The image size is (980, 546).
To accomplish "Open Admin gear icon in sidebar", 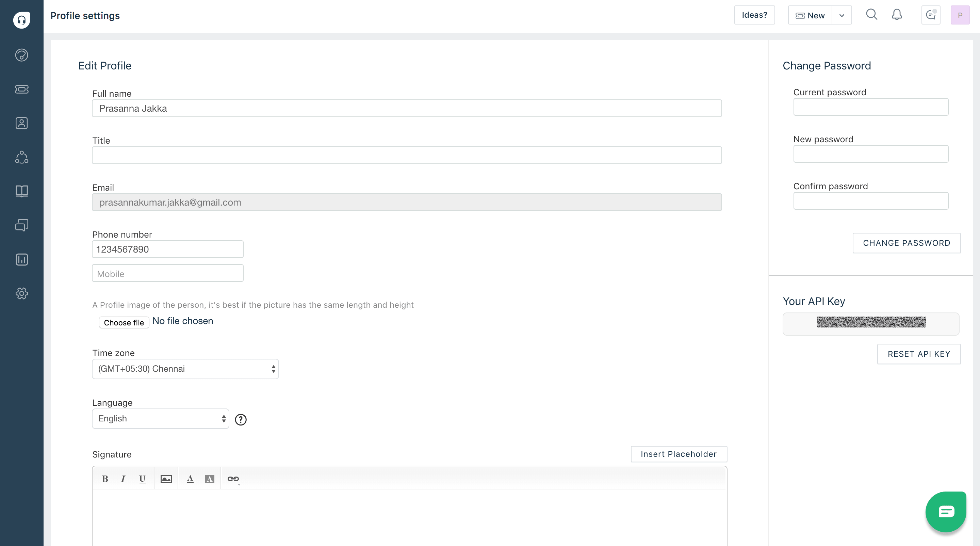I will [22, 293].
